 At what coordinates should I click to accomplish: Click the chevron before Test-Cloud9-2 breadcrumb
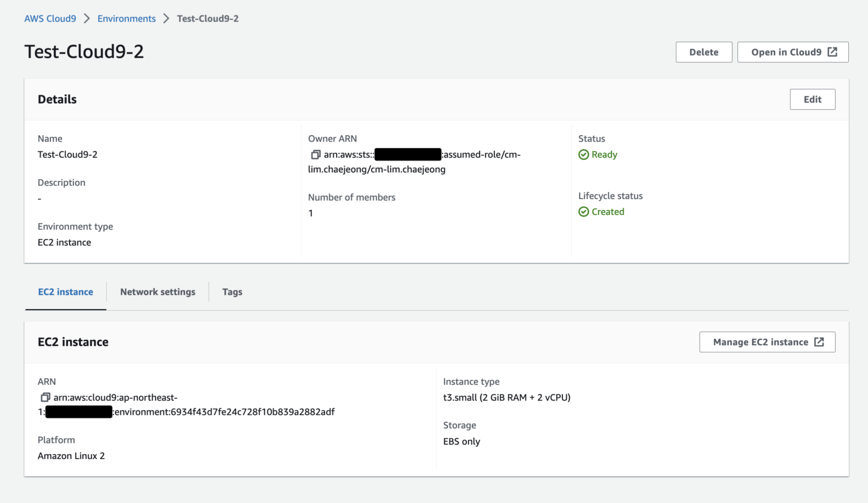pyautogui.click(x=165, y=18)
